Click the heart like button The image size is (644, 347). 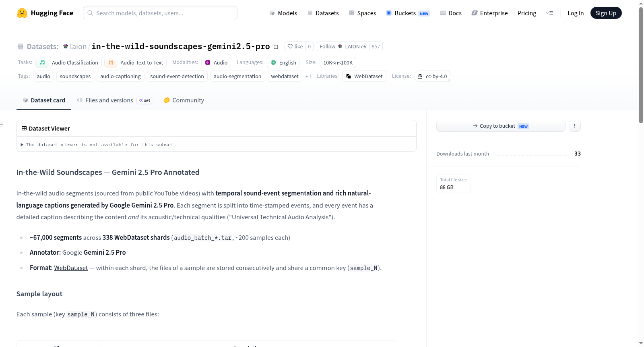(x=295, y=46)
